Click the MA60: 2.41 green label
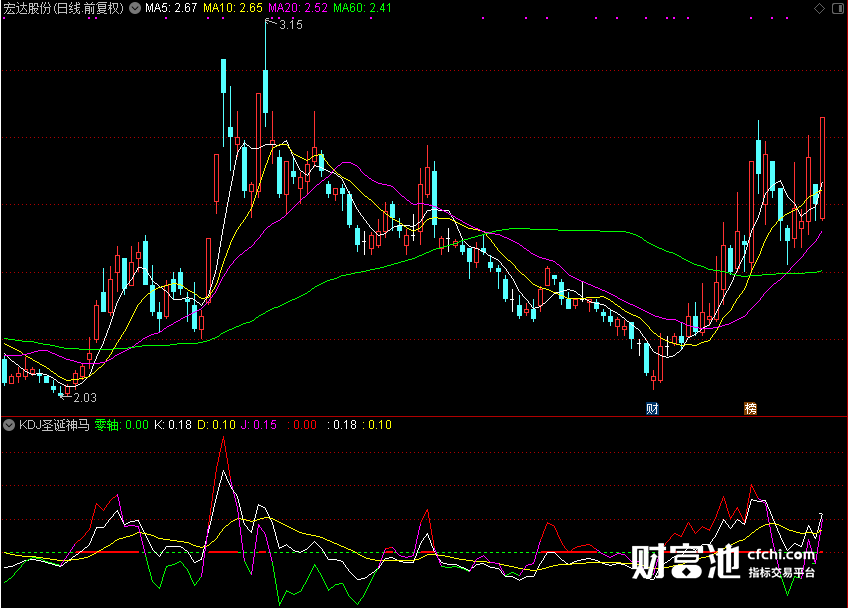The height and width of the screenshot is (608, 848). click(362, 8)
